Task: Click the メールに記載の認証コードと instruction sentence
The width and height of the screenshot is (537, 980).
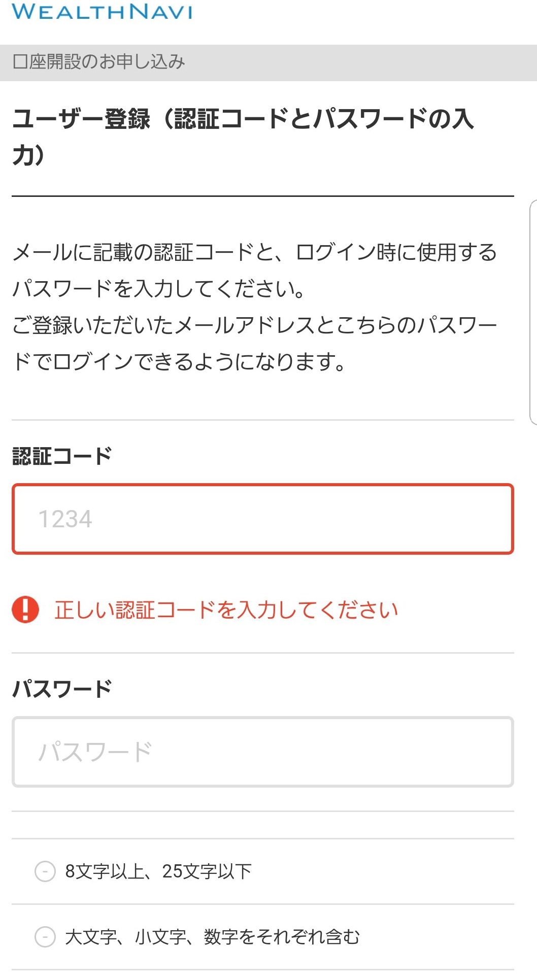Action: [x=254, y=271]
